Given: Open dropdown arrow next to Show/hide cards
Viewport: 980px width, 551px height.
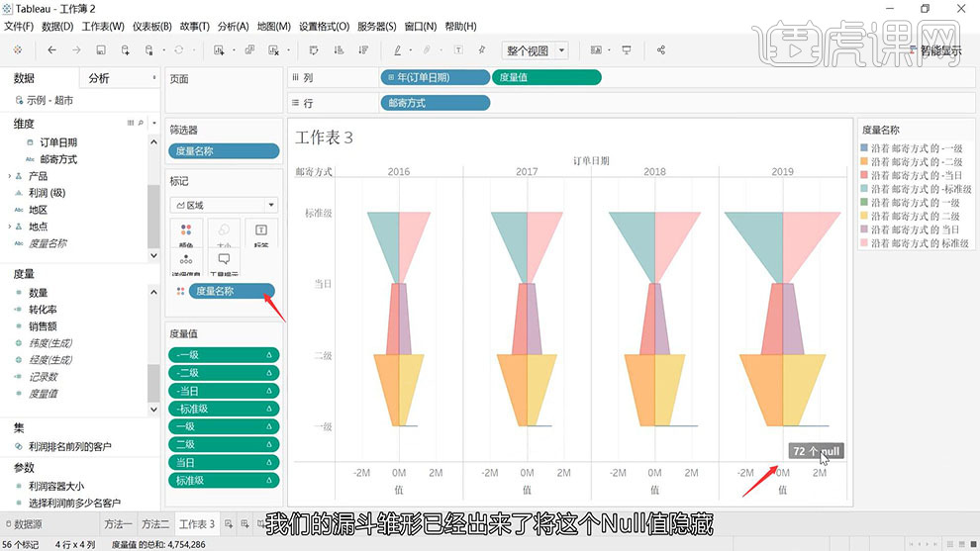Looking at the screenshot, I should pos(610,50).
